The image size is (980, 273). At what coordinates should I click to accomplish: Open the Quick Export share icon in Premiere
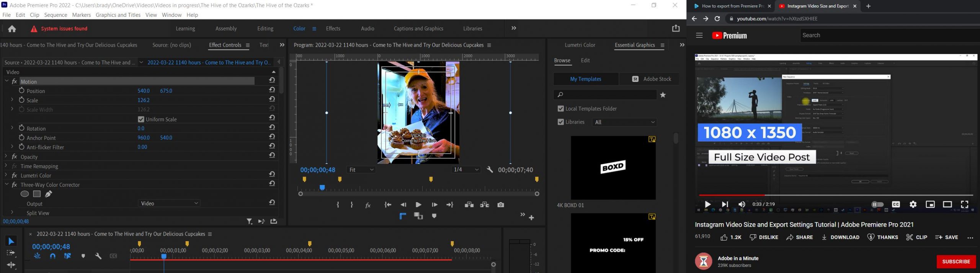point(676,28)
